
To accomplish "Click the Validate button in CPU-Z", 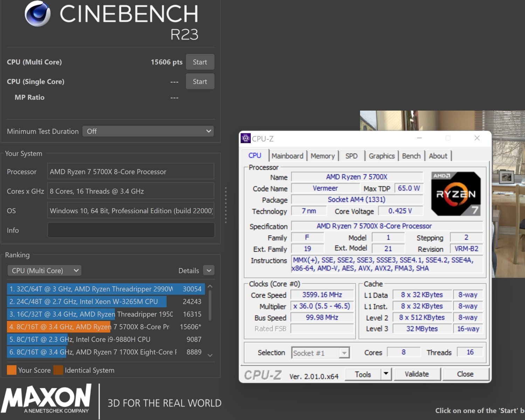I will click(x=417, y=374).
